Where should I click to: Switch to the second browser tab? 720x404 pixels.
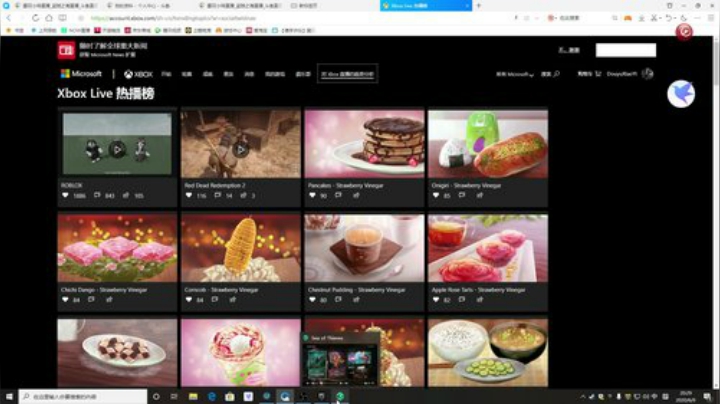(148, 6)
